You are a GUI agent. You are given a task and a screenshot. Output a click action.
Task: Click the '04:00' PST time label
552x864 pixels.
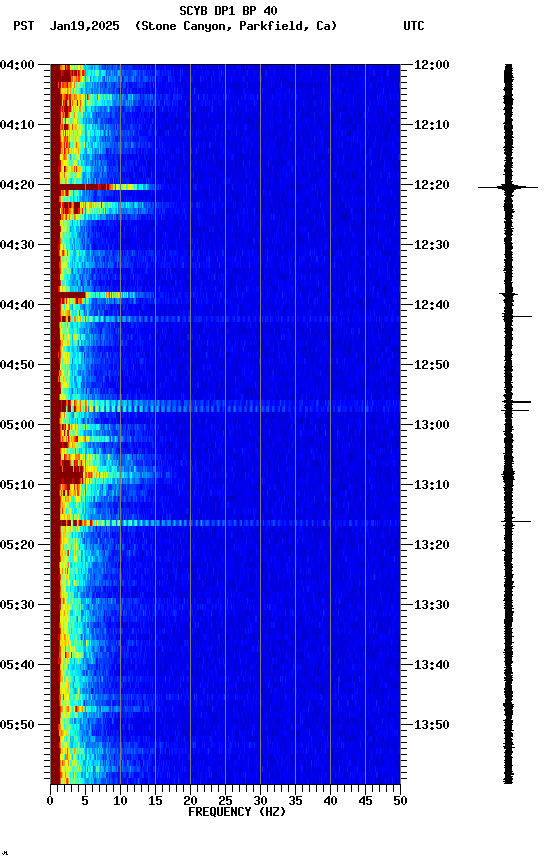(17, 65)
